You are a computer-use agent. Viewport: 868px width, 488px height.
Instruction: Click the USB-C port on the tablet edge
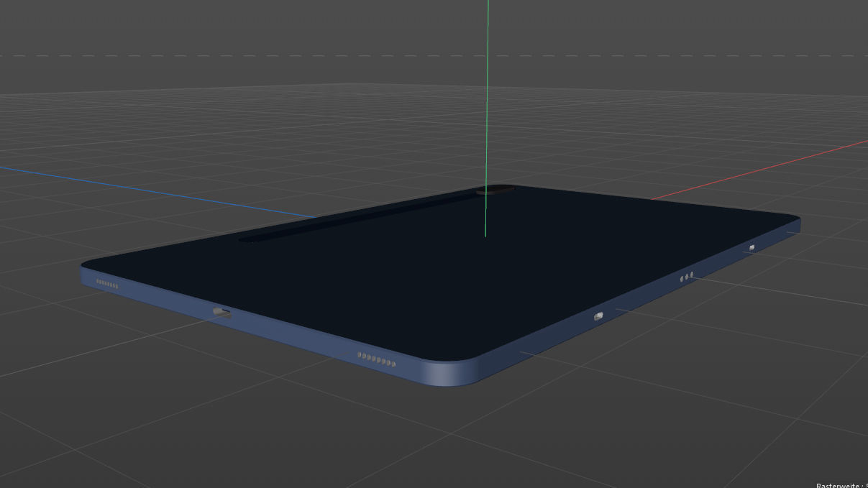[x=221, y=312]
